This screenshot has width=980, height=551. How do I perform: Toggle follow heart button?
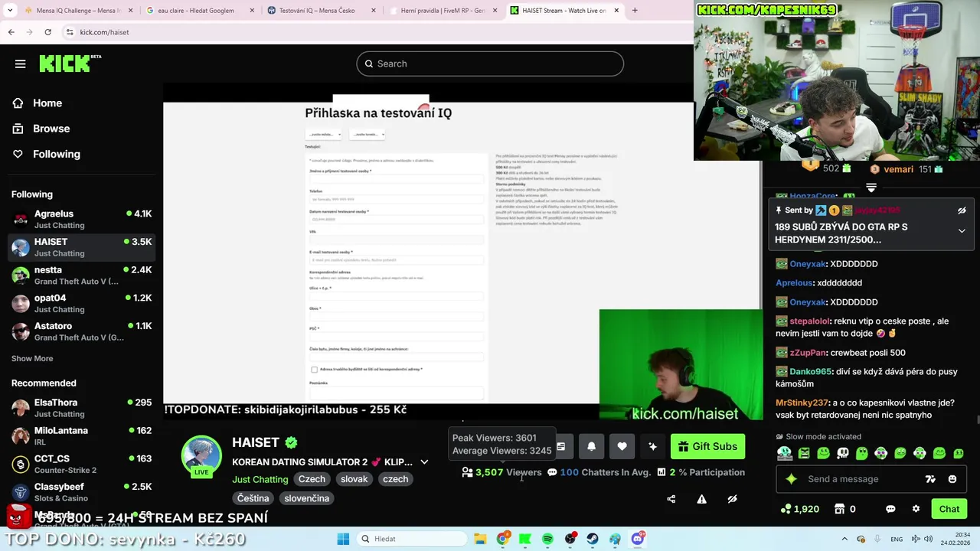tap(622, 446)
